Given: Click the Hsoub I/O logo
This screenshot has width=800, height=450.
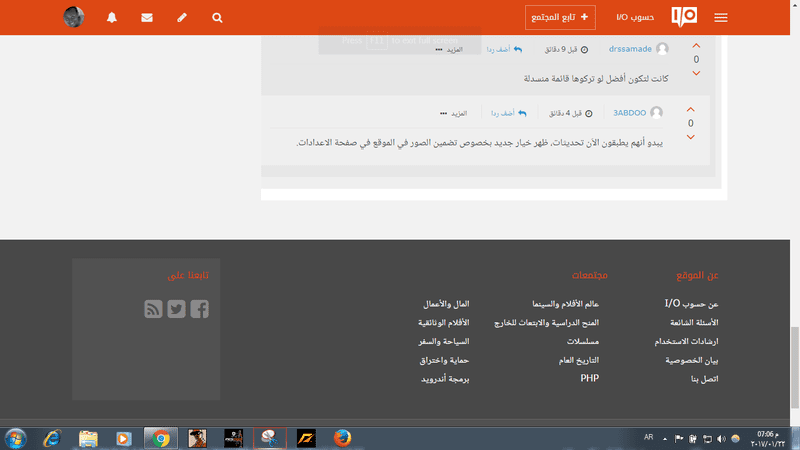Looking at the screenshot, I should 684,17.
